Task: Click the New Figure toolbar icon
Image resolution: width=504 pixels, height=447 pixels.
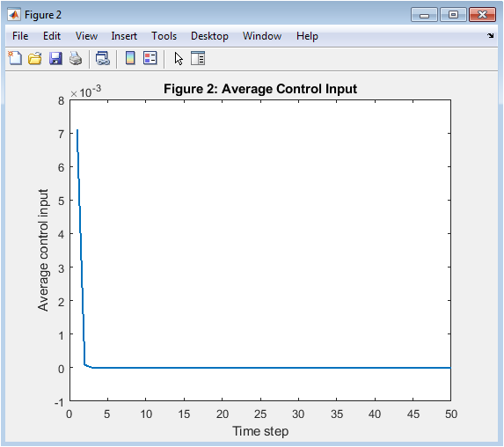Action: [x=15, y=59]
